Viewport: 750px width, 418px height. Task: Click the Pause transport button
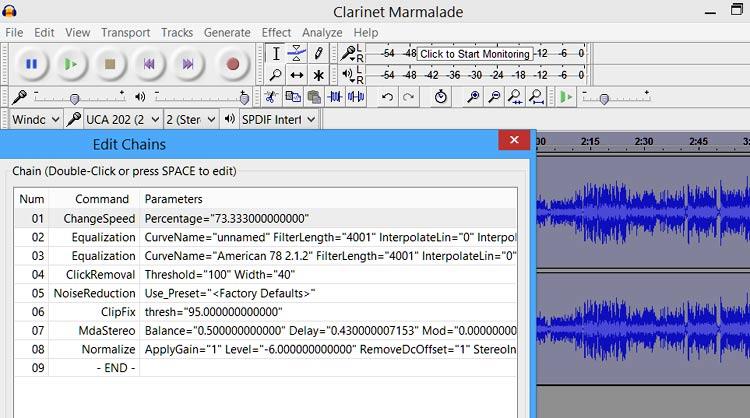(31, 64)
